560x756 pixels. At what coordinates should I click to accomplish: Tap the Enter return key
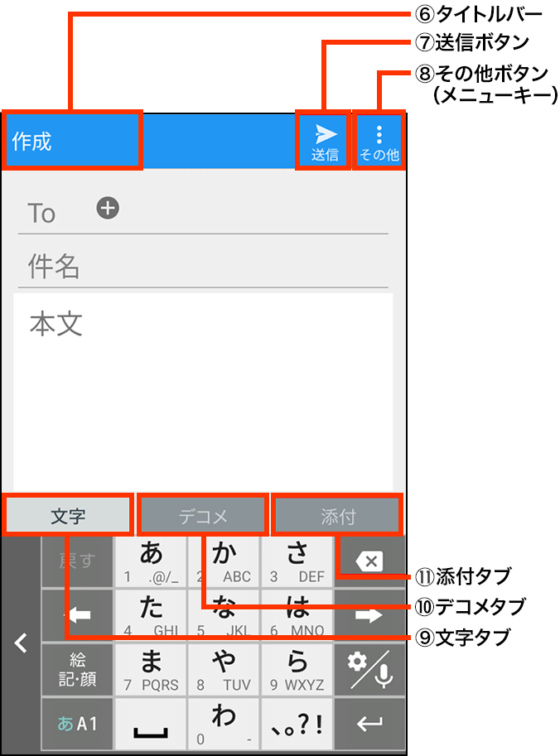(369, 725)
